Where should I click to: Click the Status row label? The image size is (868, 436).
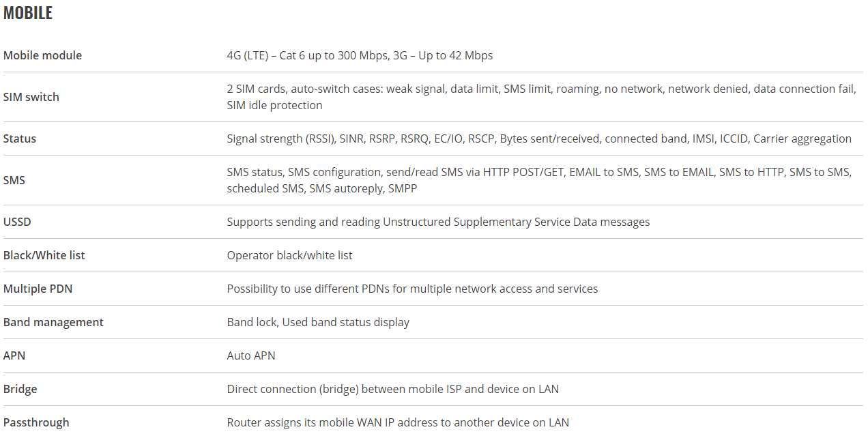pos(20,139)
